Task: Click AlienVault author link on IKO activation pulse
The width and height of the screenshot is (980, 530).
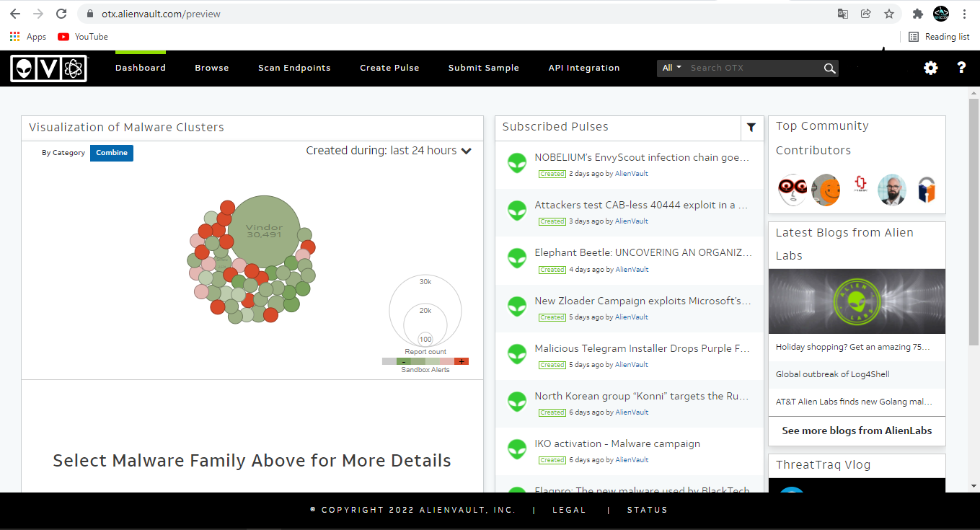Action: 632,460
